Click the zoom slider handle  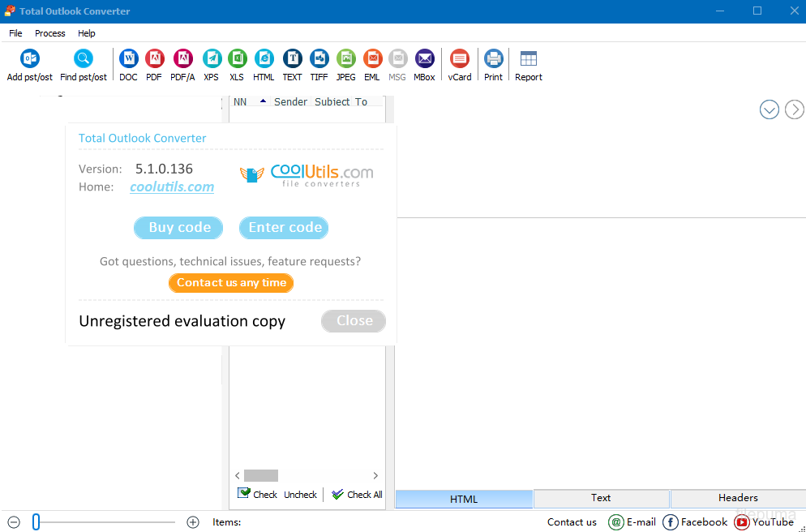click(36, 522)
